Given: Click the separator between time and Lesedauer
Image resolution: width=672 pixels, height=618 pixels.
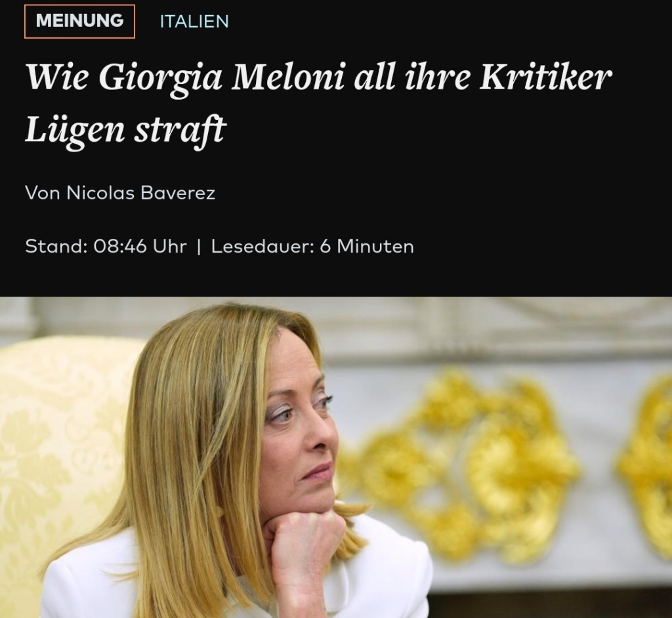Looking at the screenshot, I should [x=199, y=247].
